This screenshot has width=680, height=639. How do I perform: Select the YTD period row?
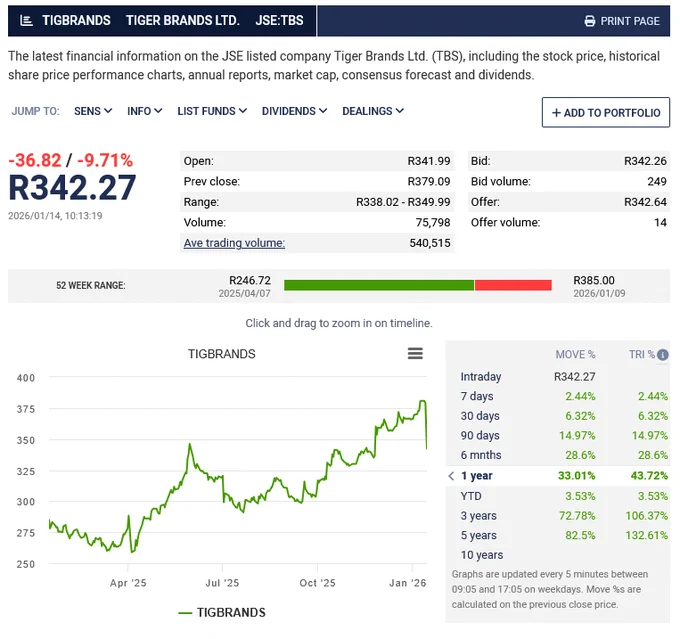558,496
